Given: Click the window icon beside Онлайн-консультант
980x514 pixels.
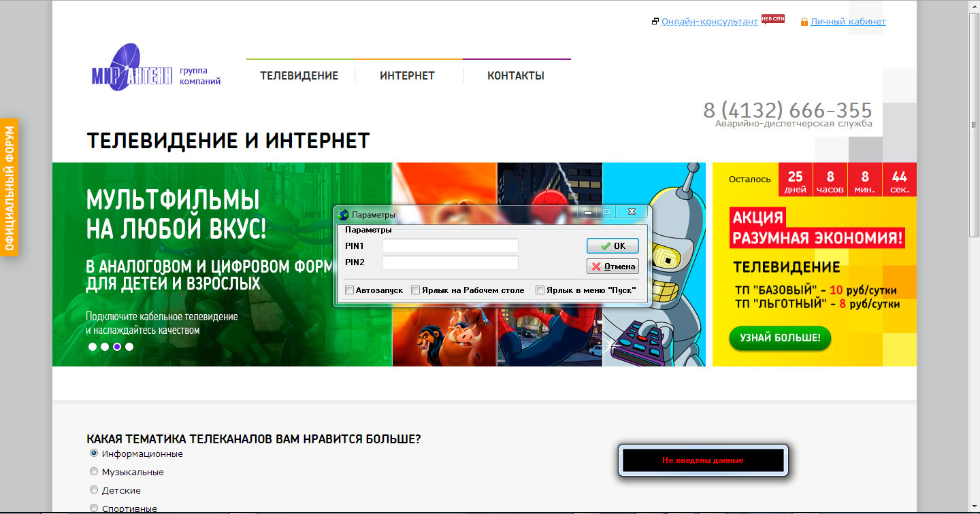Looking at the screenshot, I should click(x=655, y=22).
